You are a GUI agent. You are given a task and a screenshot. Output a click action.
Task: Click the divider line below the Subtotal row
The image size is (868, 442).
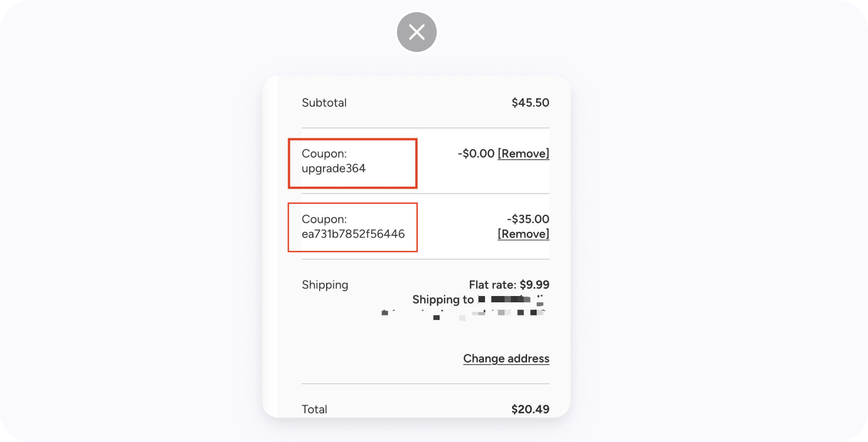[425, 128]
